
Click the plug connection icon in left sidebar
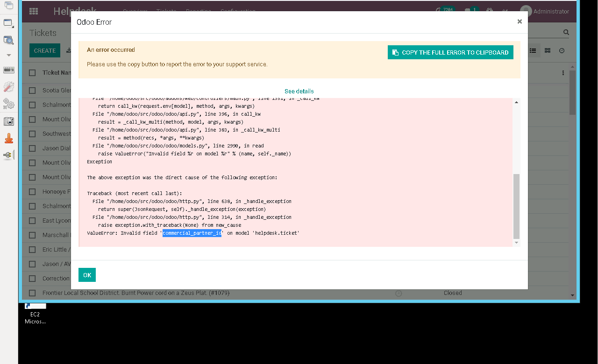point(8,155)
